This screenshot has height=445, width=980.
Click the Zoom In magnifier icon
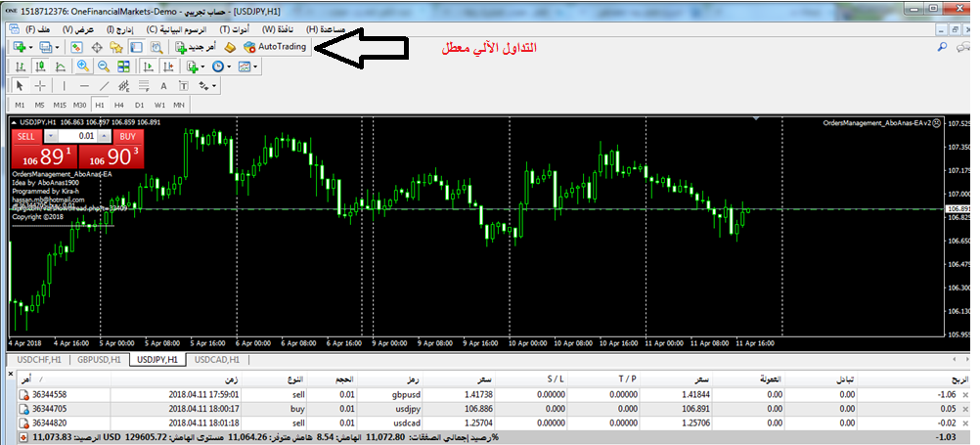click(x=81, y=67)
